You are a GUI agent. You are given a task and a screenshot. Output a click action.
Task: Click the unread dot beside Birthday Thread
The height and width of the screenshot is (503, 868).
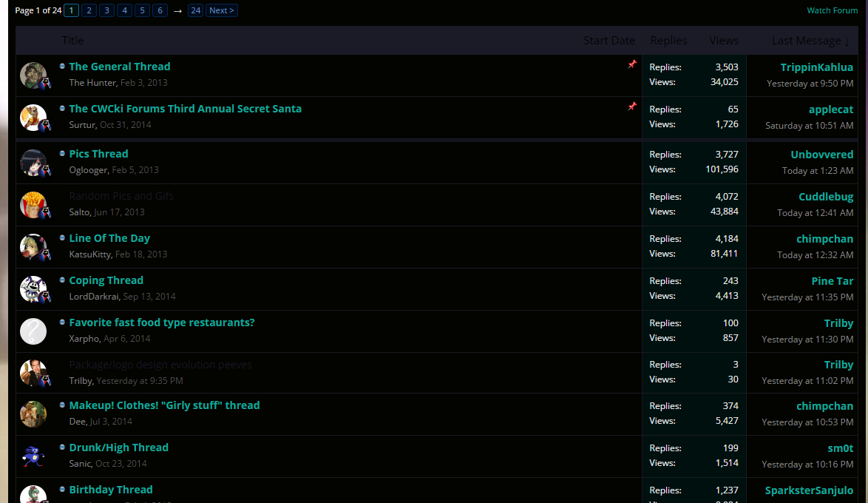(x=62, y=489)
